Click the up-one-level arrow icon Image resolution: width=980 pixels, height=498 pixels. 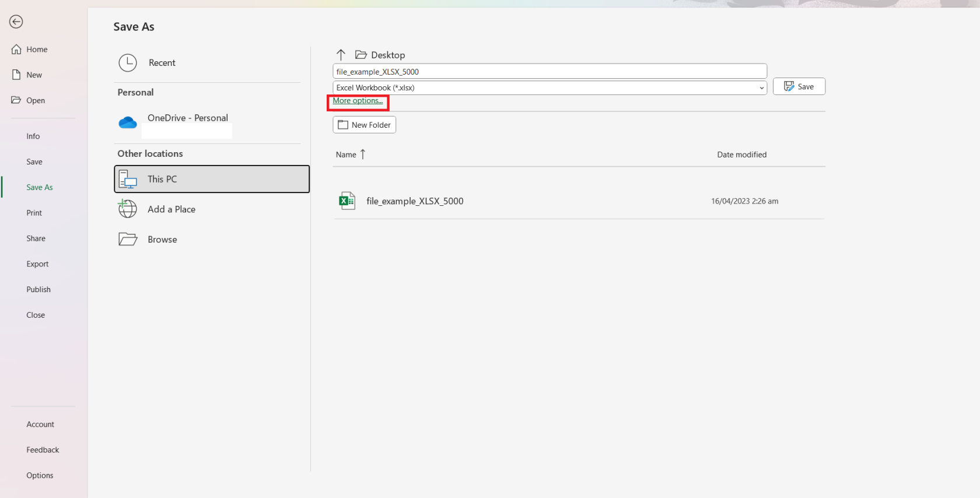[x=341, y=55]
